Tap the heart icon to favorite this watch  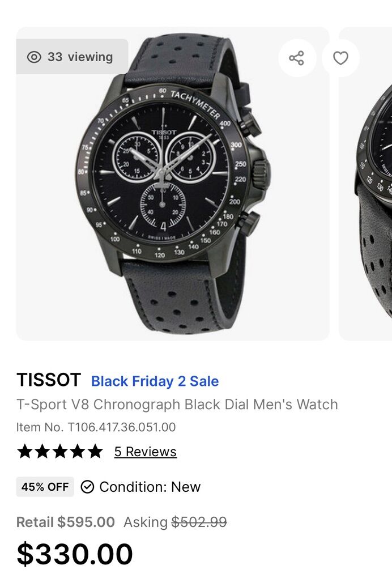(x=340, y=57)
